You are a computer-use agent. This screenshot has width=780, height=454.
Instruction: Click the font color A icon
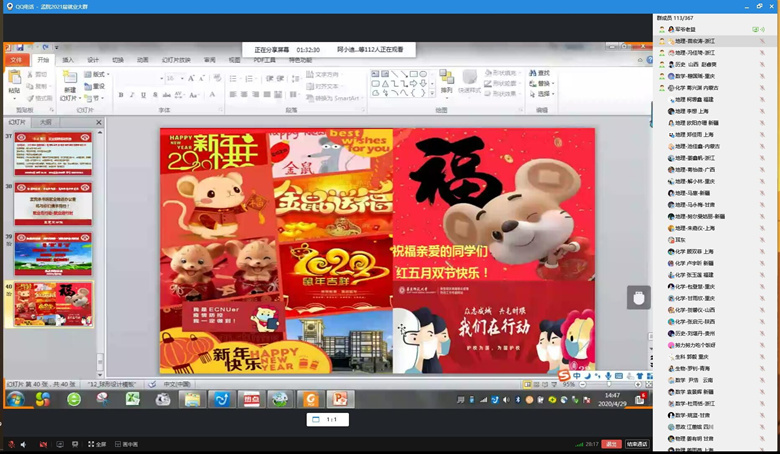pos(212,94)
